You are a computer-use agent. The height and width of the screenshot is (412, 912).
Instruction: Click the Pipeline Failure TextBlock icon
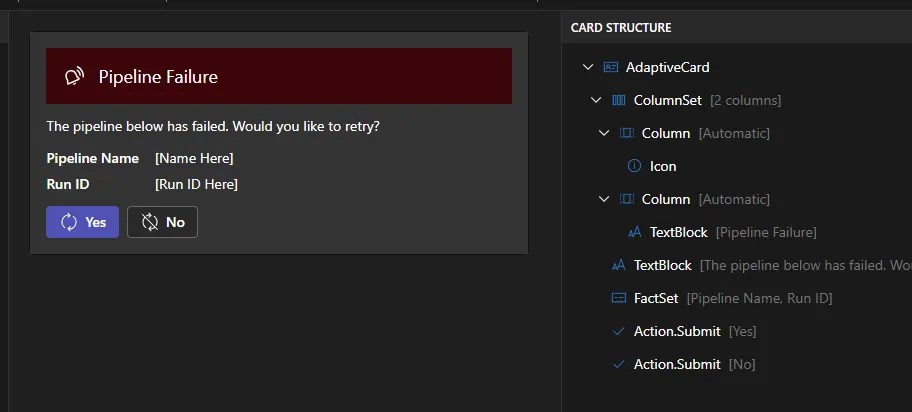[x=634, y=233]
